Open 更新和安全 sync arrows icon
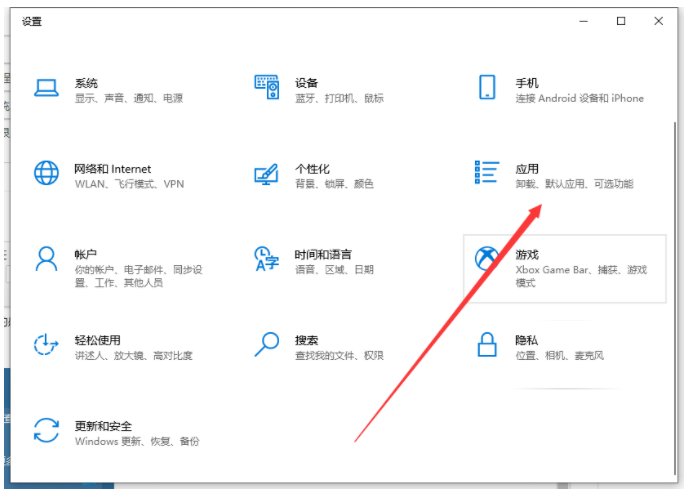 click(x=47, y=431)
